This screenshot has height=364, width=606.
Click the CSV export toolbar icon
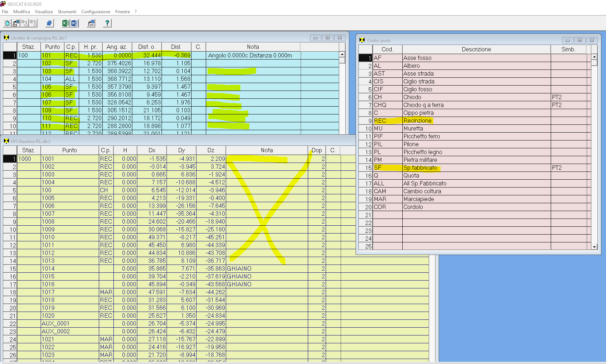[x=91, y=24]
